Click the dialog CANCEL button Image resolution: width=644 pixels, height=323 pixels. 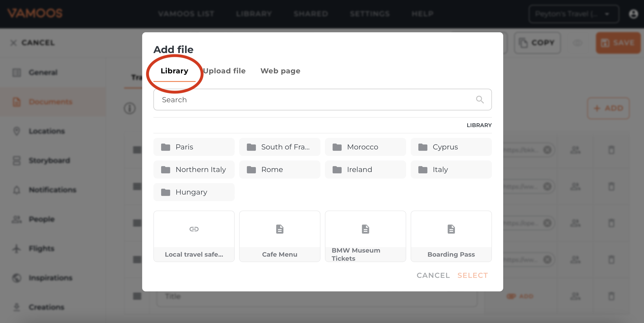pyautogui.click(x=433, y=275)
